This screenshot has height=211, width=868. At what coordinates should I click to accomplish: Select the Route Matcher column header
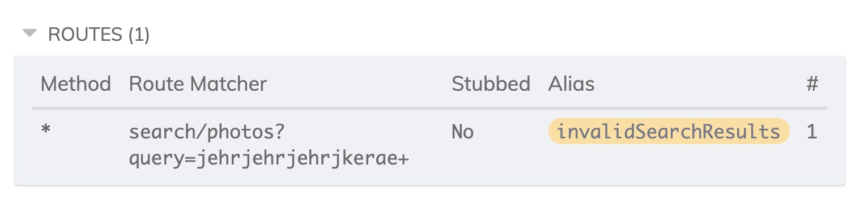tap(198, 84)
